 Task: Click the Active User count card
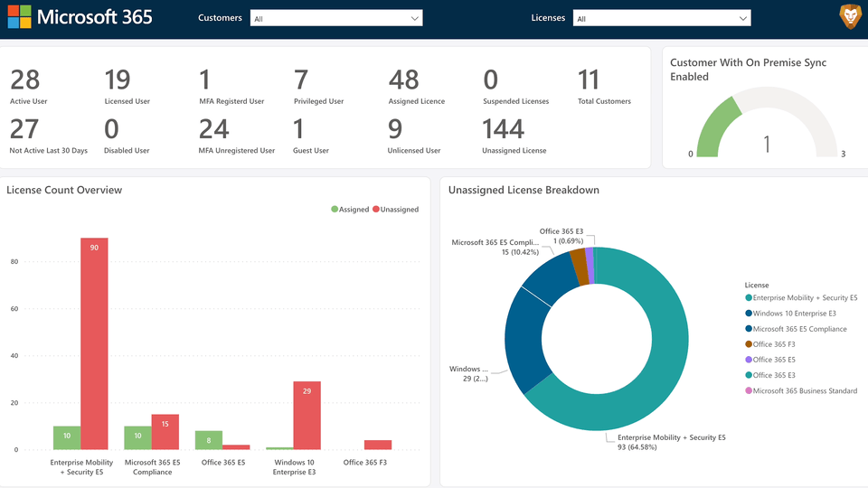(x=28, y=86)
